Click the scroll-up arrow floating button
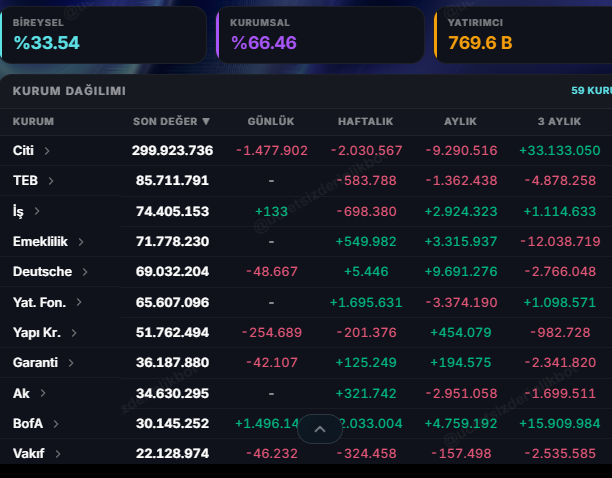The width and height of the screenshot is (612, 478). (320, 429)
